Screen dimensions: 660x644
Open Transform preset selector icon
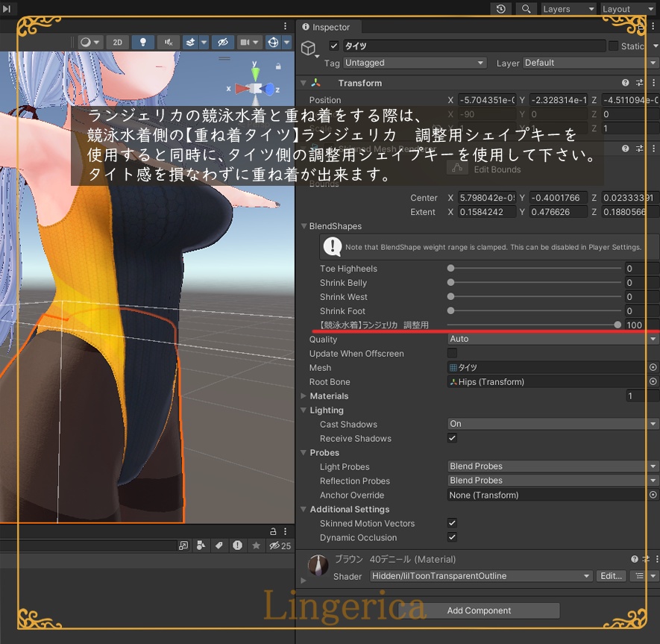pos(639,83)
